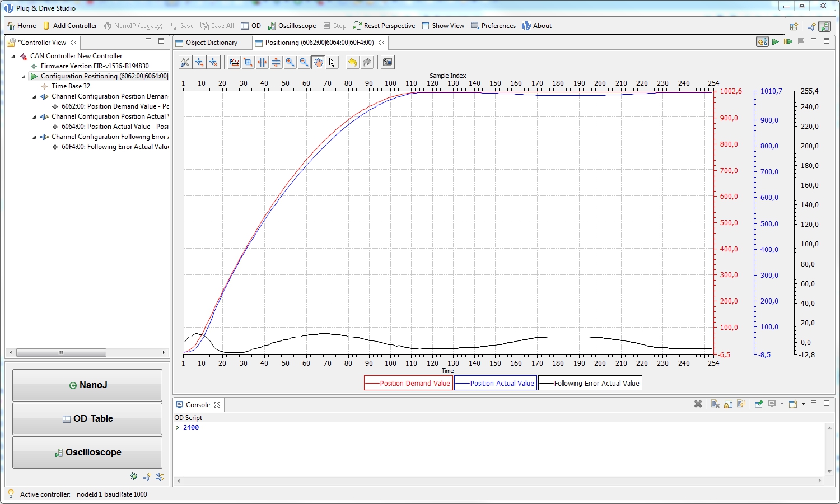Click the Controller View horizontal scrollbar
Viewport: 840px width, 504px height.
click(x=61, y=353)
